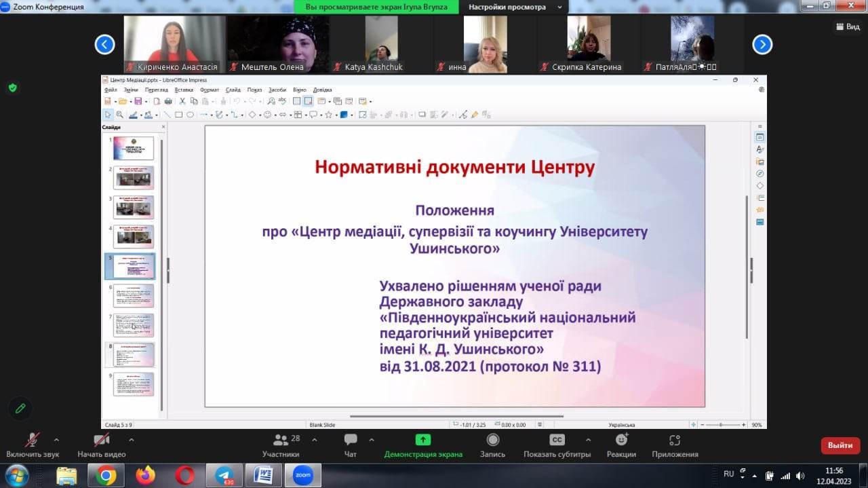Viewport: 868px width, 488px height.
Task: Click the spelling check abc icon
Action: click(x=283, y=100)
